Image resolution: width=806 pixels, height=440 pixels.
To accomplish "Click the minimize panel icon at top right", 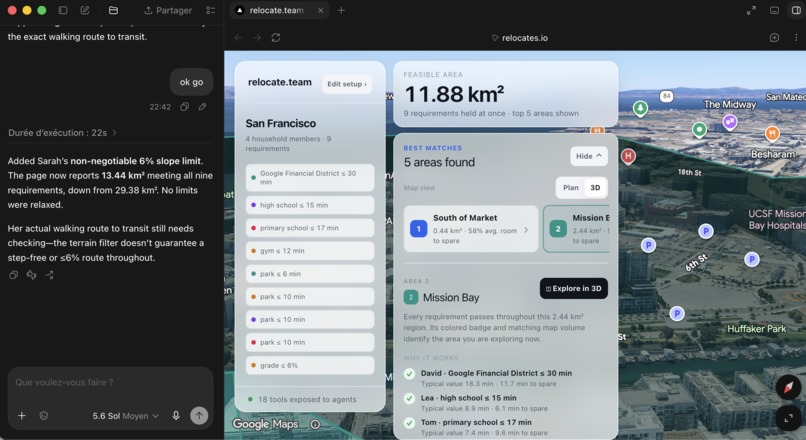I will coord(774,10).
